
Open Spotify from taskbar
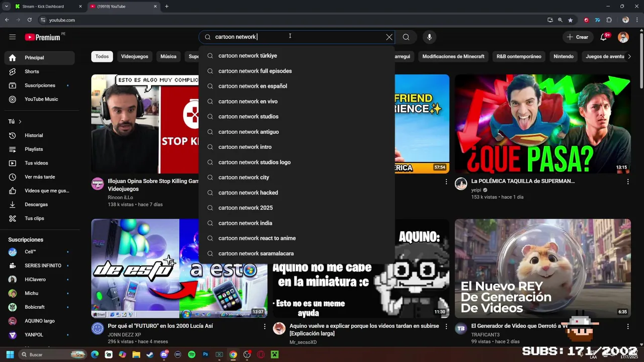[x=192, y=354]
